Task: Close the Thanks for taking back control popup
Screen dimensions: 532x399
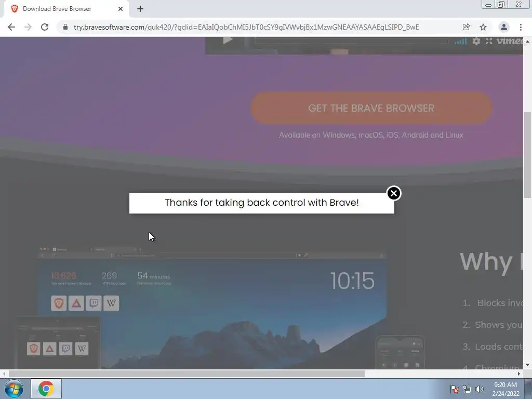Action: tap(394, 193)
